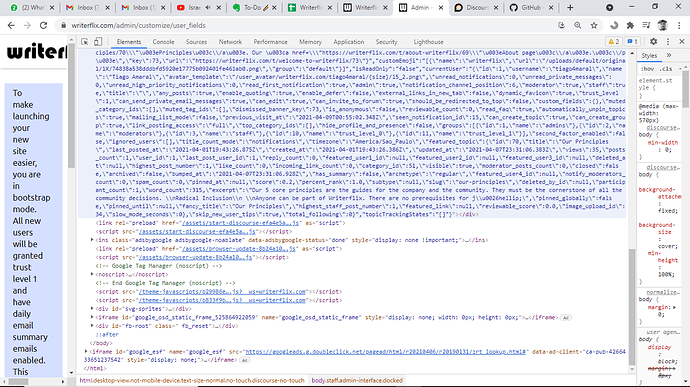Toggle the device toolbar icon in DevTools
Image resolution: width=690 pixels, height=387 pixels.
tap(98, 42)
